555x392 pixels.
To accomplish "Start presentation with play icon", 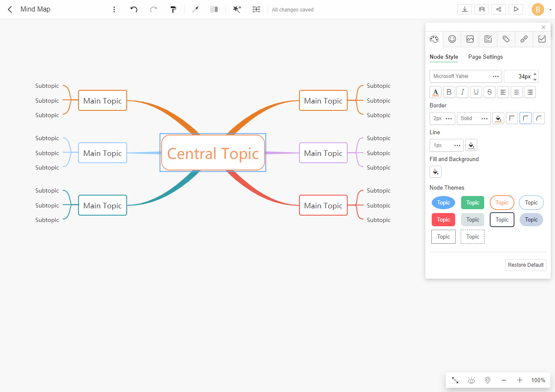I will point(516,9).
